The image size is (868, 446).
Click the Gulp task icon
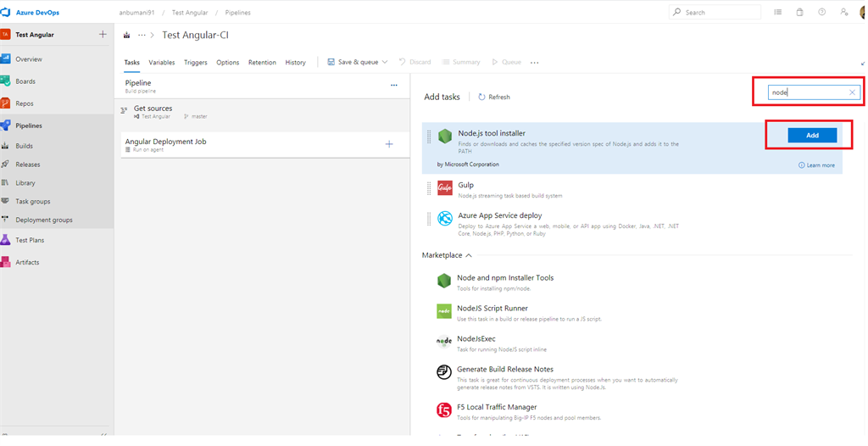tap(445, 188)
